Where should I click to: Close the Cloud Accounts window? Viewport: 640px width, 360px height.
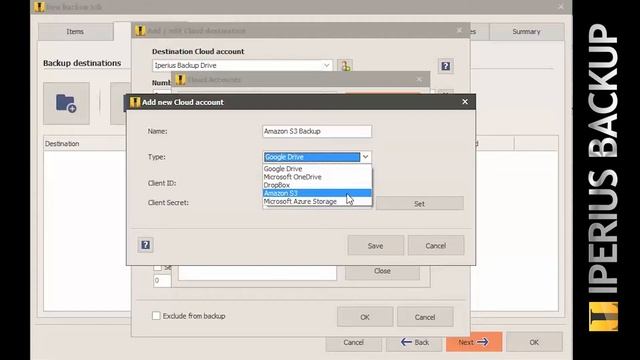tap(419, 80)
